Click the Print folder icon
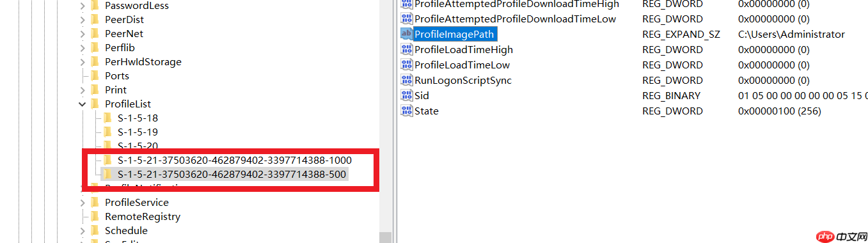This screenshot has height=243, width=868. pos(95,90)
